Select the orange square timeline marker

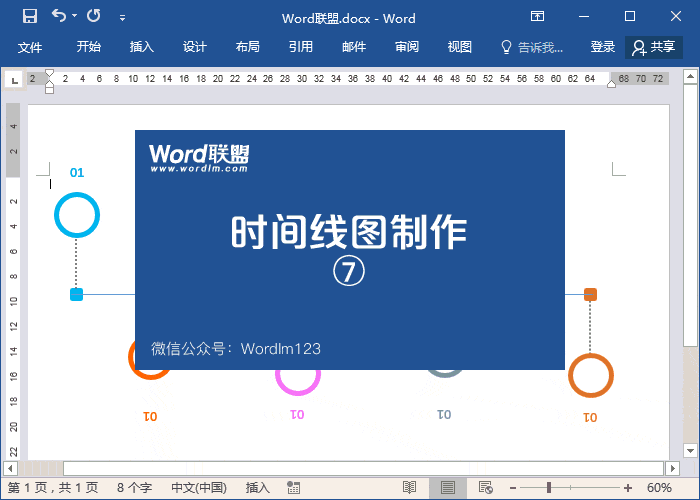(590, 295)
